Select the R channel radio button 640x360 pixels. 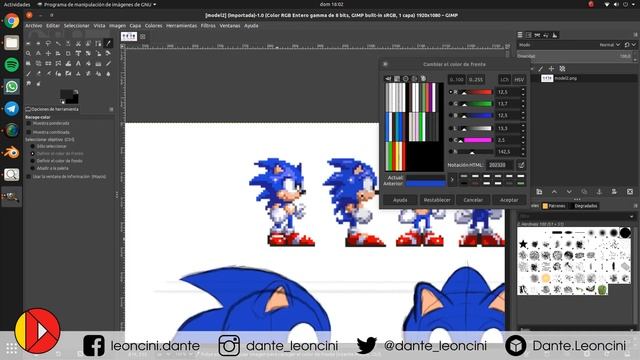(451, 92)
